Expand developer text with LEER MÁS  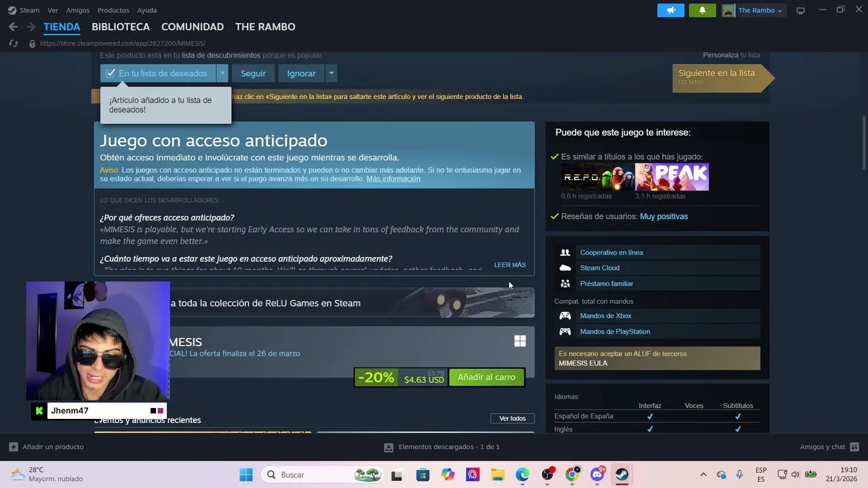point(510,265)
